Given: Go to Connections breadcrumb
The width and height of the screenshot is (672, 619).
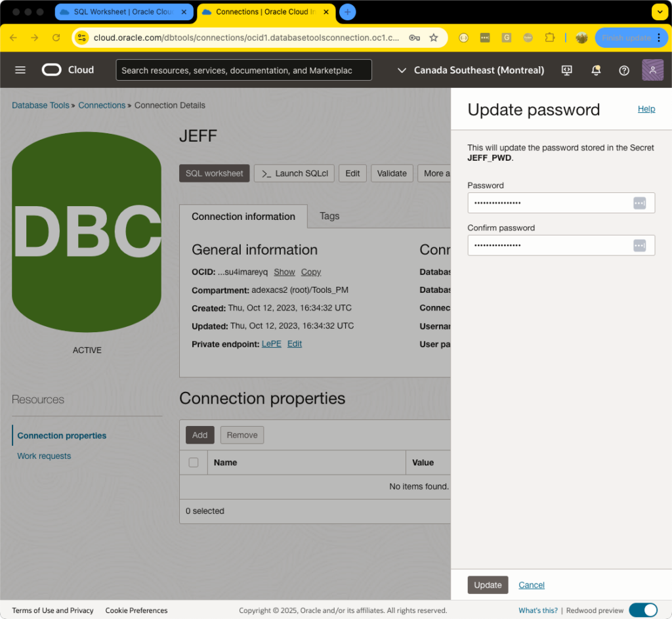Looking at the screenshot, I should pos(102,105).
